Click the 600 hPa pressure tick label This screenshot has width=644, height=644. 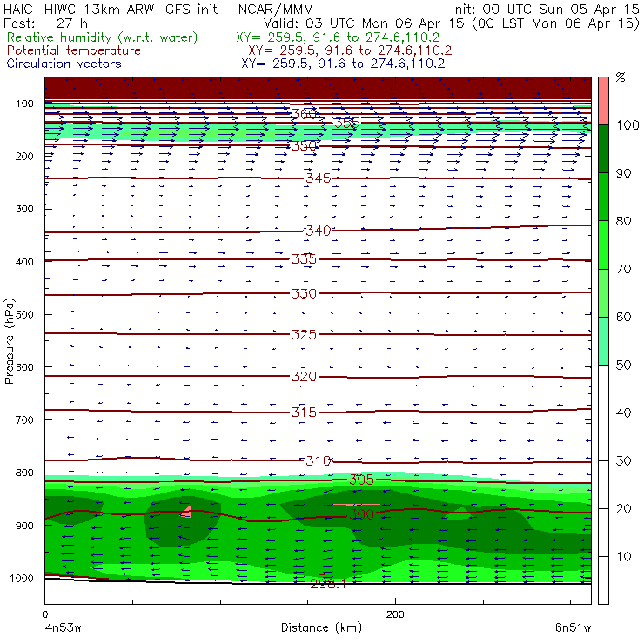click(24, 366)
